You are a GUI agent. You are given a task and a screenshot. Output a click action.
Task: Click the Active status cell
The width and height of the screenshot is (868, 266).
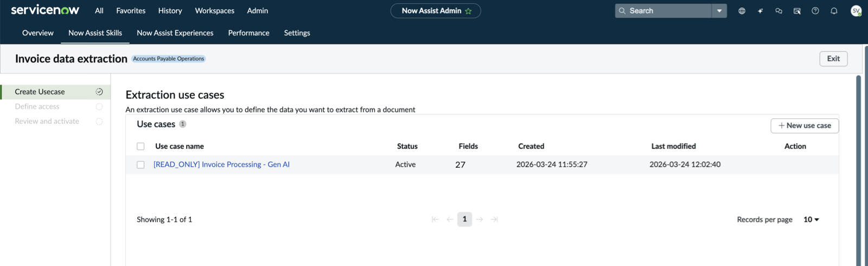coord(405,164)
